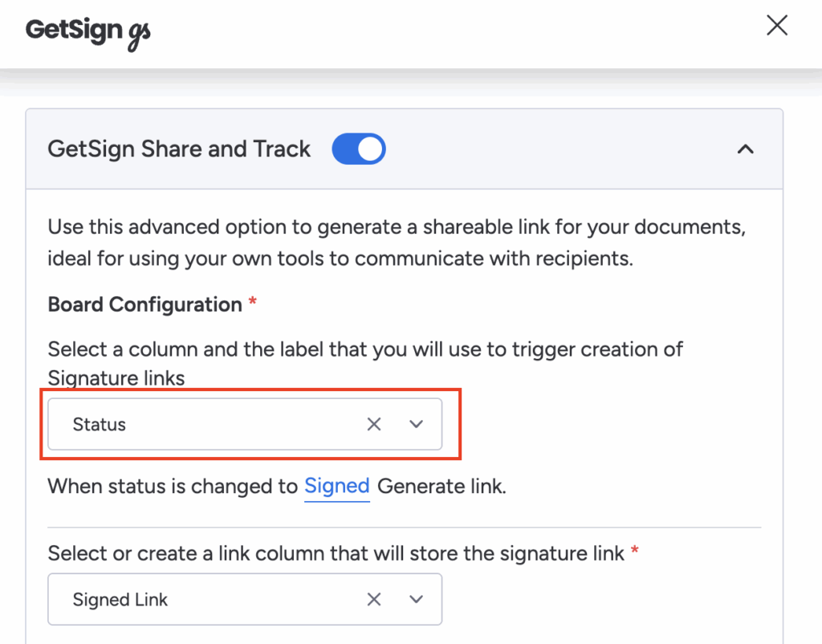This screenshot has width=822, height=644.
Task: Click the red asterisk beside Board Configuration
Action: click(253, 303)
